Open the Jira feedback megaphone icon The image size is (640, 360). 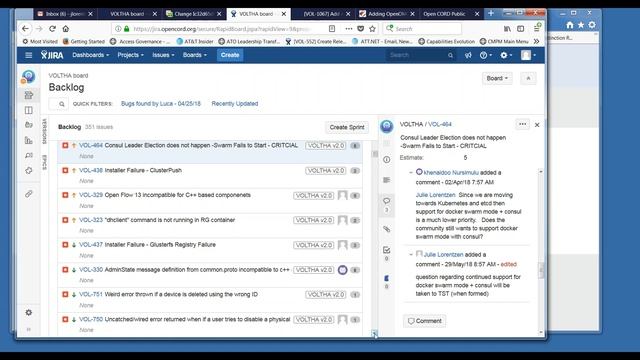point(468,55)
